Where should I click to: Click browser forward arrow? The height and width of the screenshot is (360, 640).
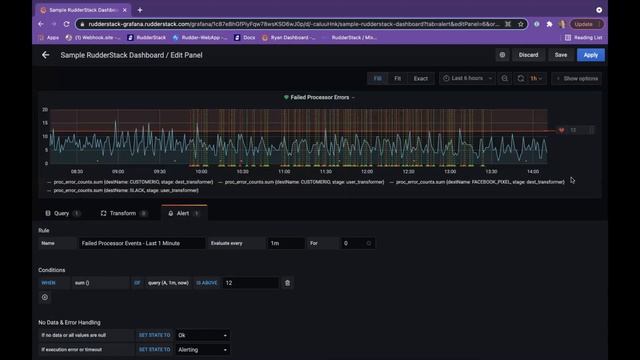[x=54, y=24]
